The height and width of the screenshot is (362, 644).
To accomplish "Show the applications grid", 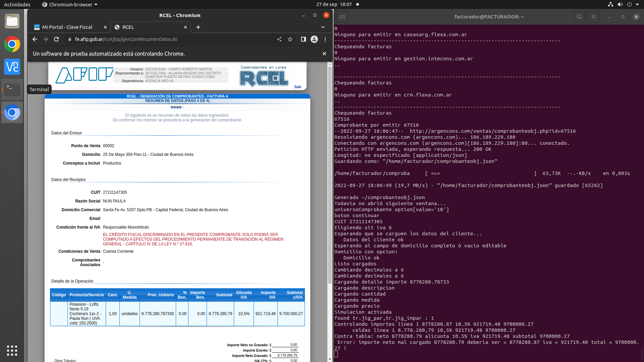I will click(x=12, y=351).
